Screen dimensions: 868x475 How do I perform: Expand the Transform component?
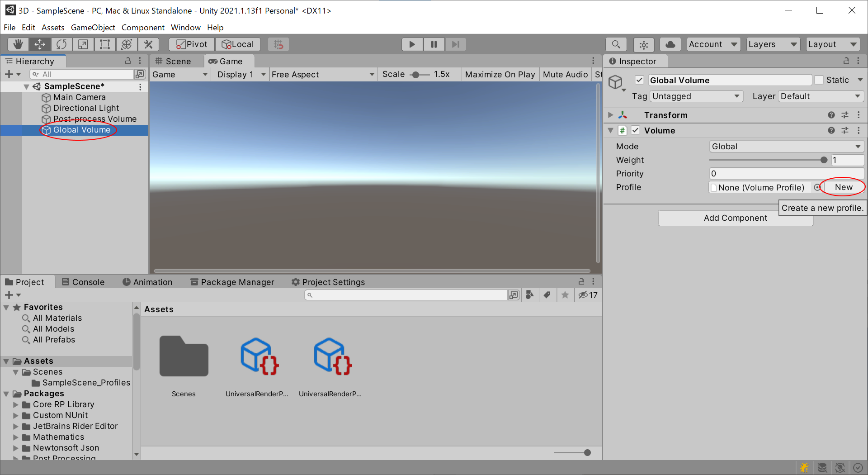click(x=611, y=115)
